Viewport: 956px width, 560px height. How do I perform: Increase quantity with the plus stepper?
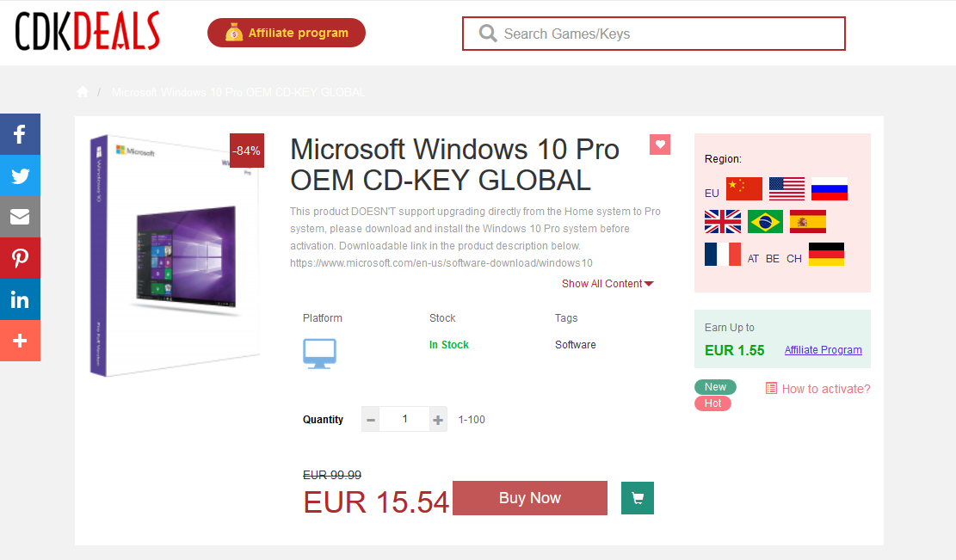coord(438,420)
